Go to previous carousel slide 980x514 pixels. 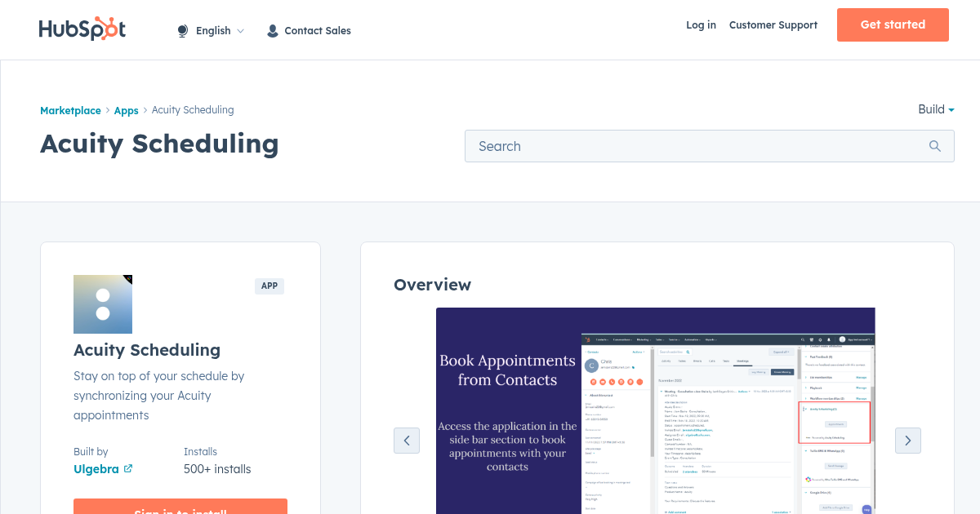(407, 441)
